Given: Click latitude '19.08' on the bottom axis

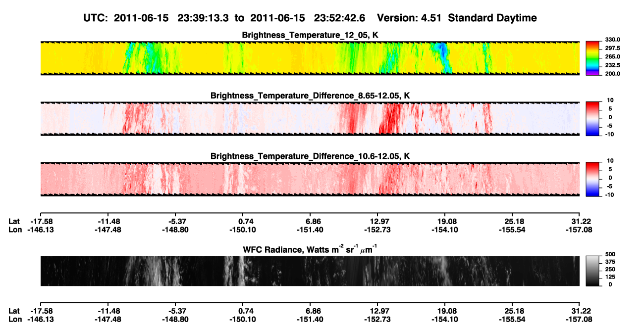Looking at the screenshot, I should (x=447, y=311).
